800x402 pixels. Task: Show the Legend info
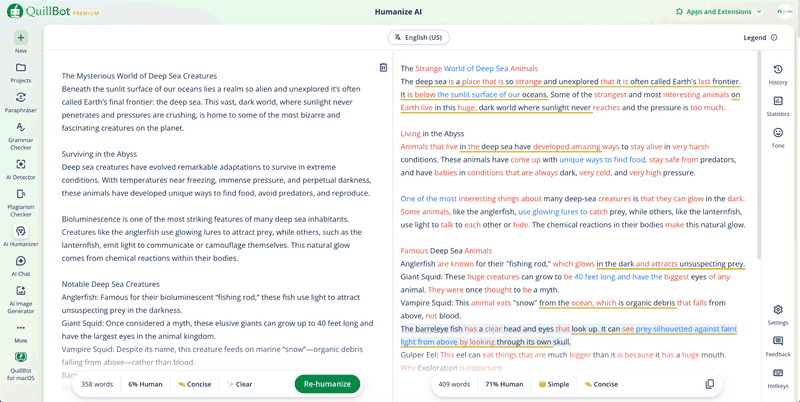760,37
